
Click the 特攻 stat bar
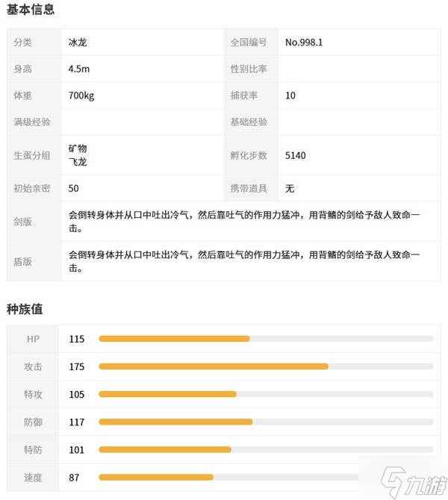tap(265, 394)
